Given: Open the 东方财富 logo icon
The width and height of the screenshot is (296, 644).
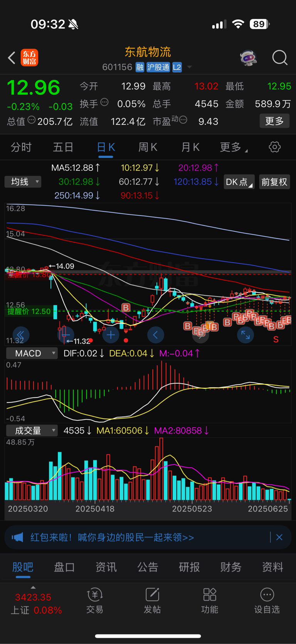Looking at the screenshot, I should (x=29, y=58).
